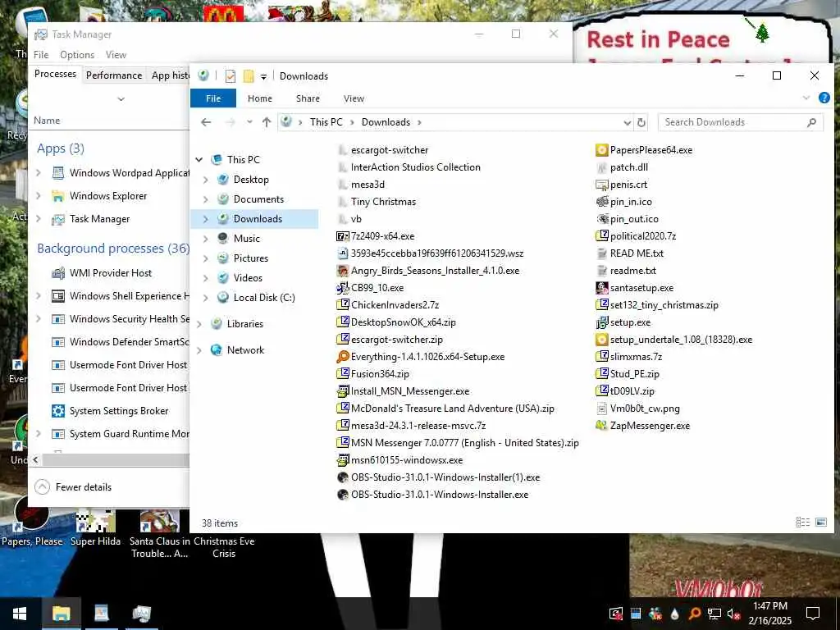The width and height of the screenshot is (840, 630).
Task: Click This PC in address breadcrumb
Action: tap(326, 122)
